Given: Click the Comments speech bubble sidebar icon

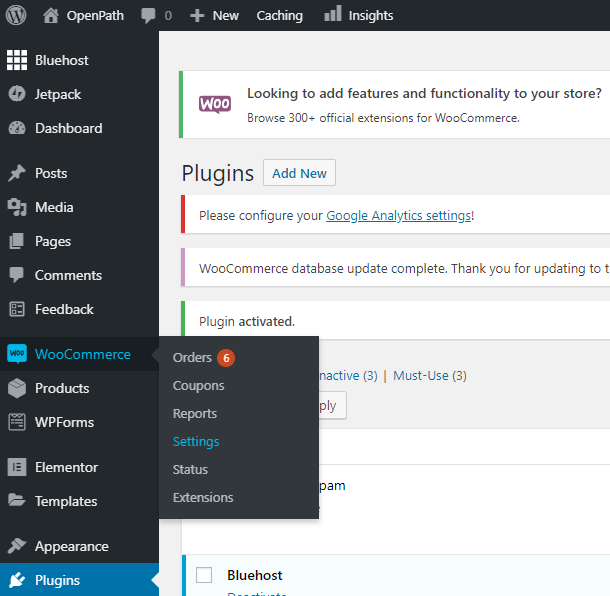Looking at the screenshot, I should [x=17, y=275].
